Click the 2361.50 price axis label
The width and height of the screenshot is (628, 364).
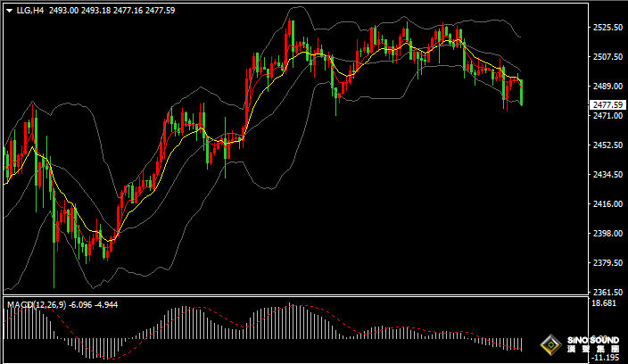[x=607, y=293]
